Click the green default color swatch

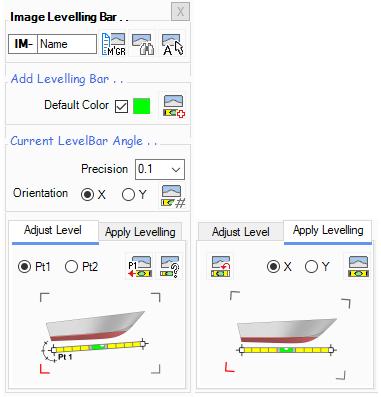coord(142,106)
